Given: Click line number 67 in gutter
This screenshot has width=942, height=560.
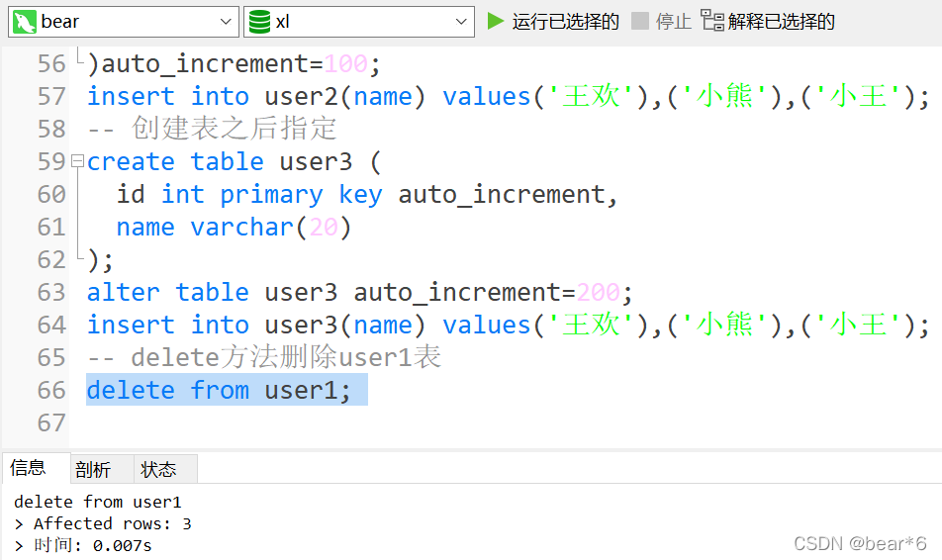Looking at the screenshot, I should [51, 423].
